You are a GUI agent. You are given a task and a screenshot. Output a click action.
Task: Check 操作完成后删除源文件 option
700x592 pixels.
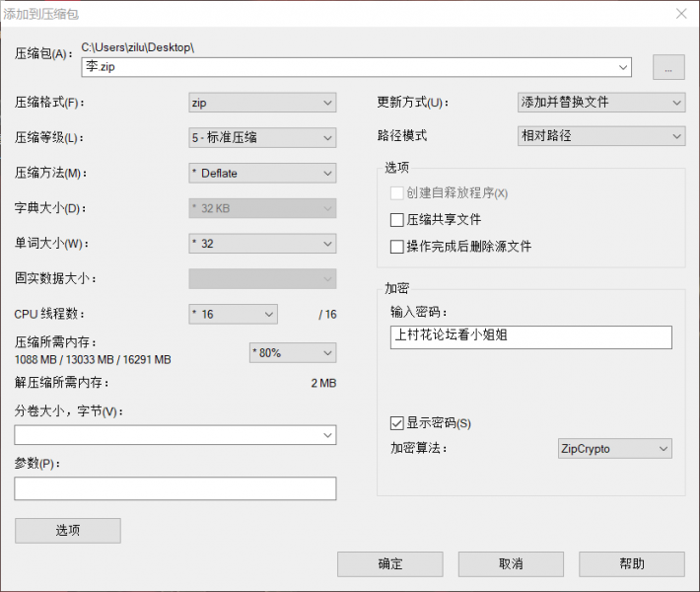pos(397,247)
